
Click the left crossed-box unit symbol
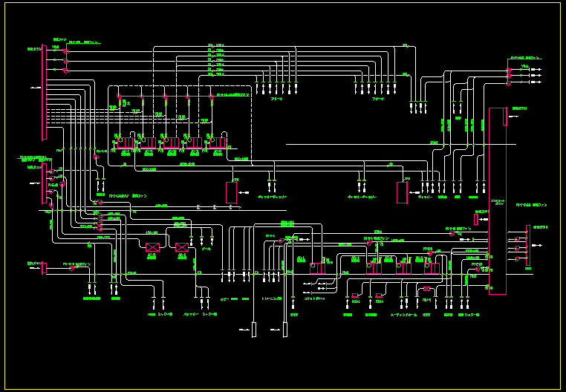[153, 247]
